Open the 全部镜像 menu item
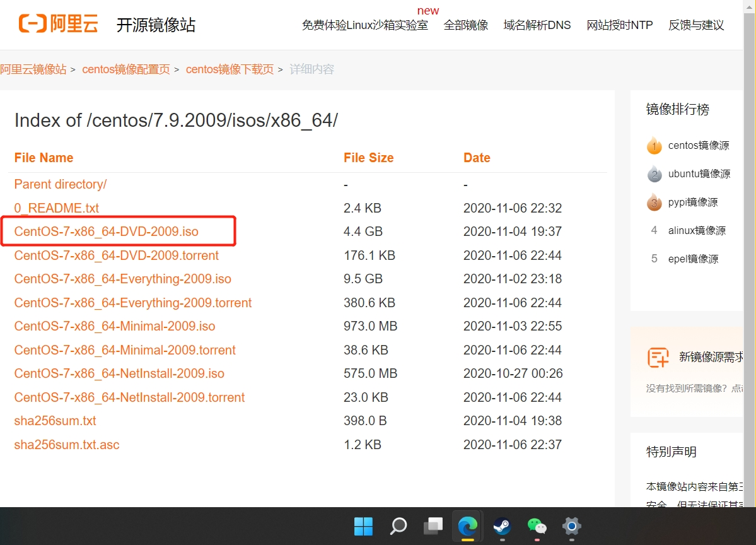 tap(466, 25)
